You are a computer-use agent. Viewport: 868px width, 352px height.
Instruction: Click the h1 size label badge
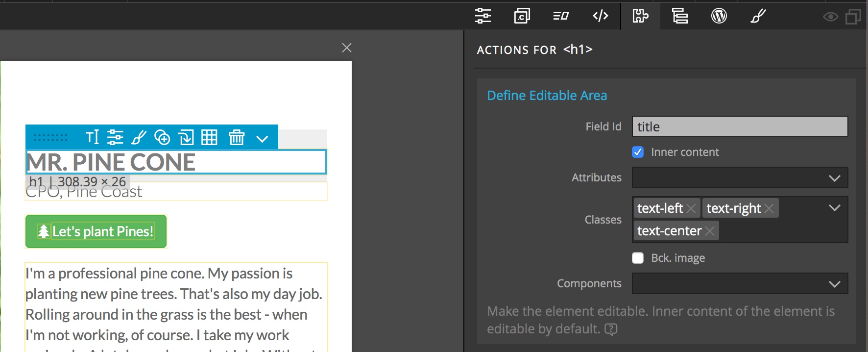coord(77,182)
